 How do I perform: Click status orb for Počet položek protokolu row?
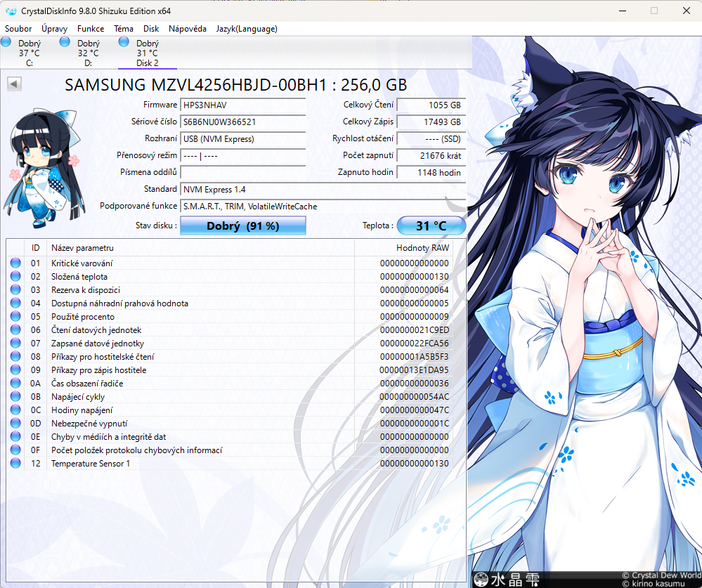[15, 450]
